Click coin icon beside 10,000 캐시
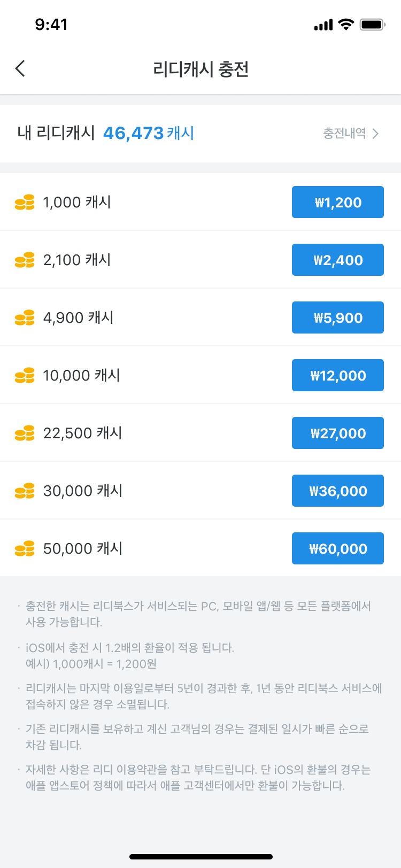 (25, 376)
